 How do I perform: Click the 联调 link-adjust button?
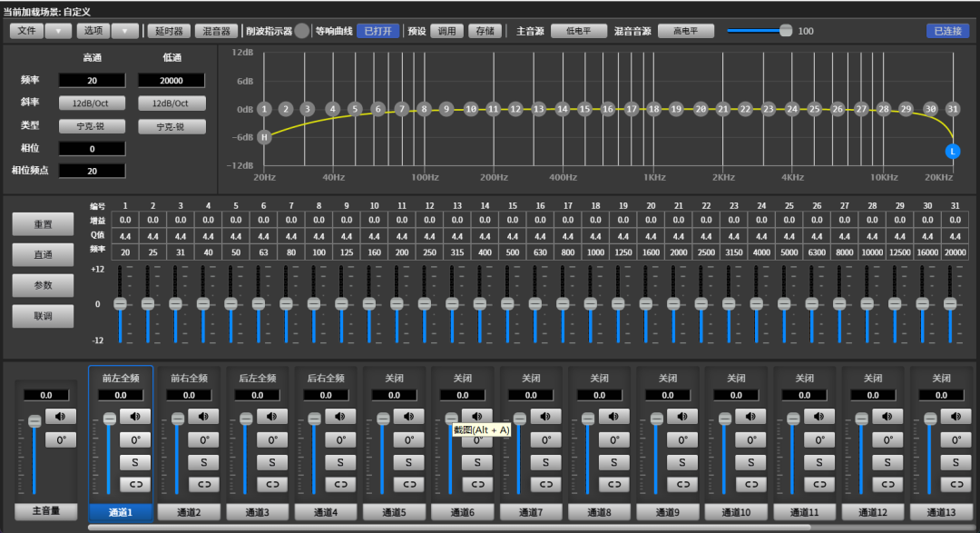click(44, 316)
